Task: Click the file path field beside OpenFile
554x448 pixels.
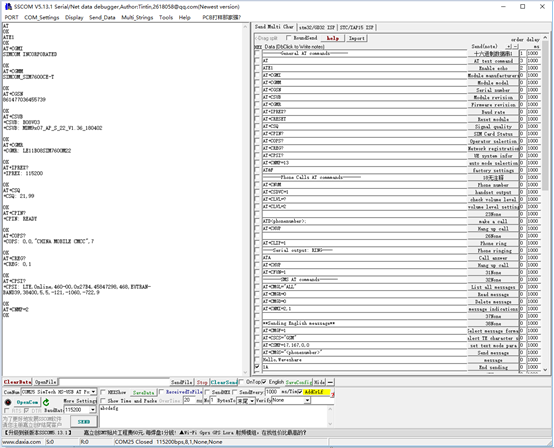Action: point(114,382)
